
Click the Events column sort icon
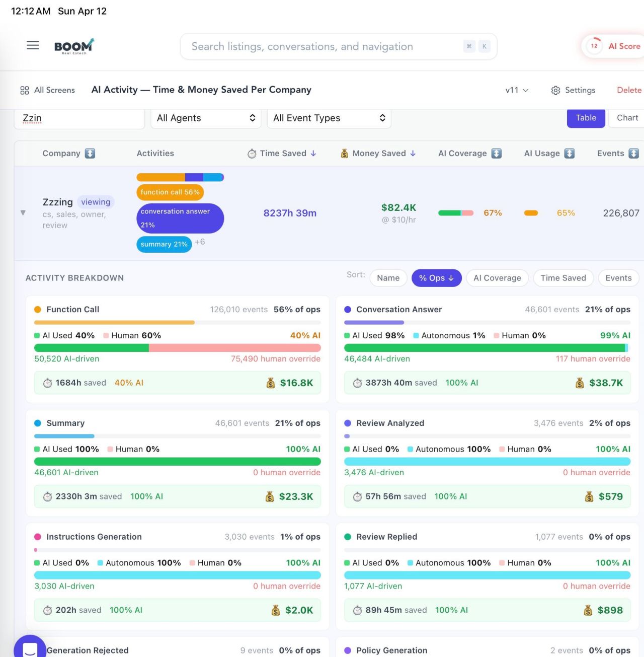point(634,154)
